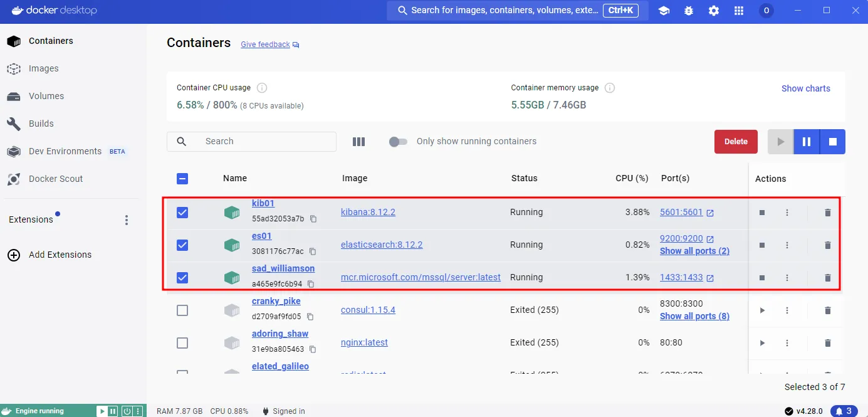Open the column display options icon
This screenshot has width=868, height=417.
point(358,142)
